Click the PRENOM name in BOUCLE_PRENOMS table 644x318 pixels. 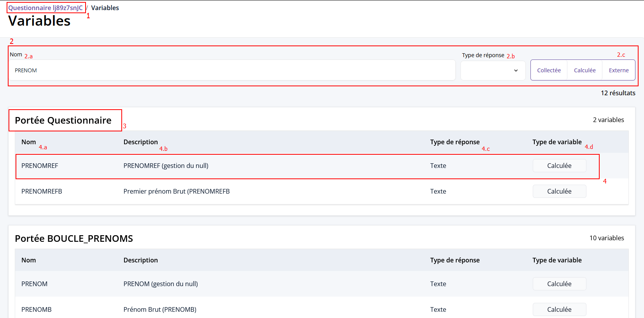point(34,284)
